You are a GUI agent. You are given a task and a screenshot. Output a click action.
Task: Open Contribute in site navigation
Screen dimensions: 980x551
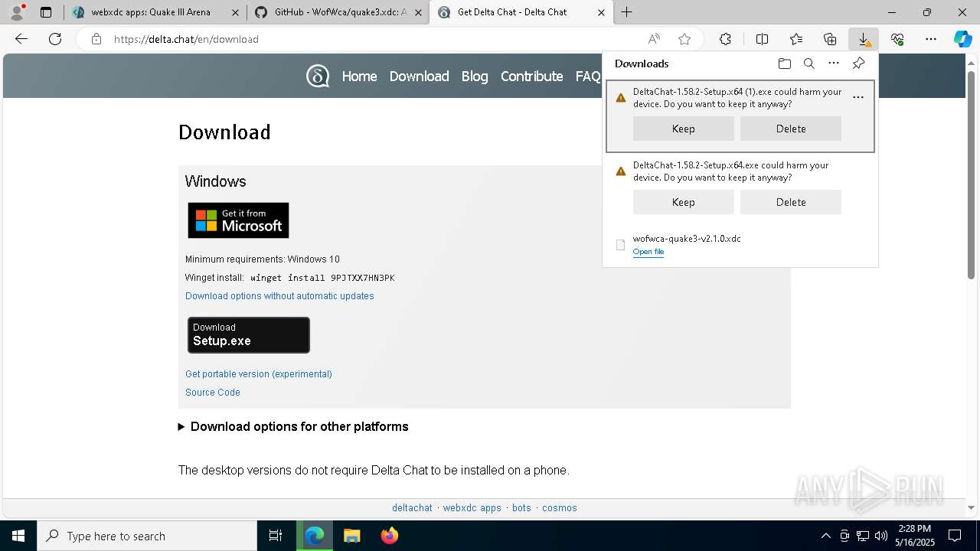point(531,77)
